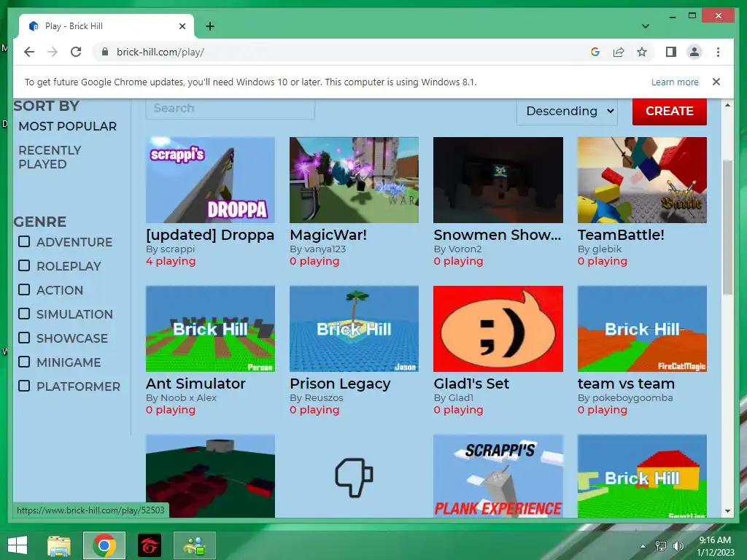This screenshot has height=560, width=747.
Task: Go back to the previous page
Action: point(29,52)
